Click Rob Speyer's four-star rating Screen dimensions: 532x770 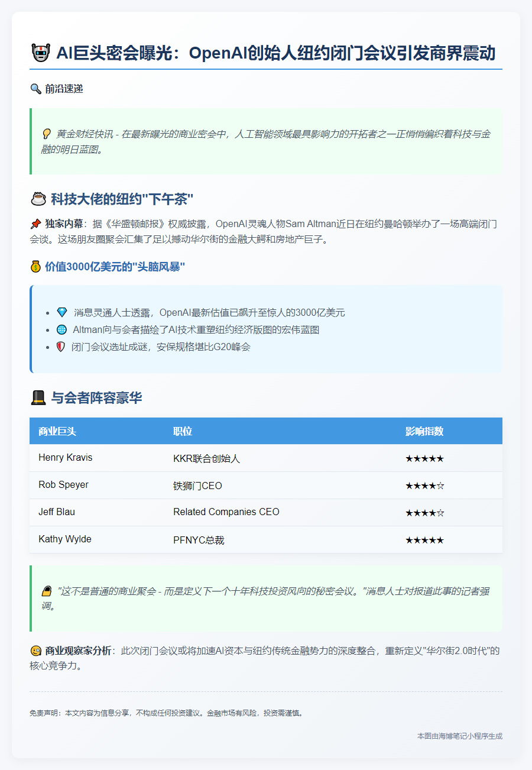pyautogui.click(x=424, y=486)
